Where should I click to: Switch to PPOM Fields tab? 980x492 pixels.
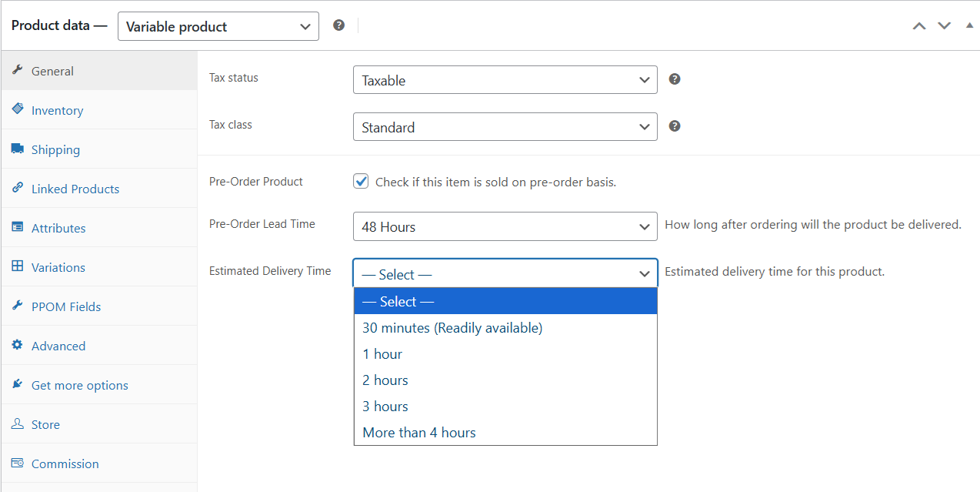[x=66, y=307]
